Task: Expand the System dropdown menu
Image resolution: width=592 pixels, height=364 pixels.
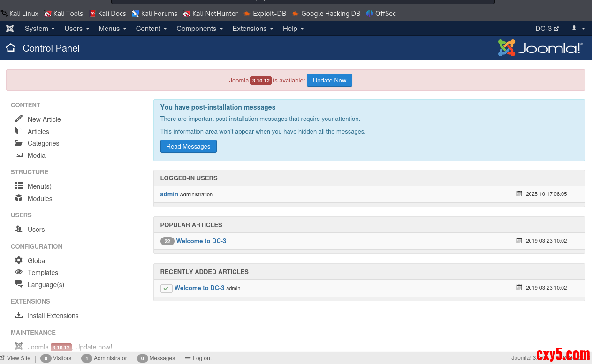Action: click(39, 29)
